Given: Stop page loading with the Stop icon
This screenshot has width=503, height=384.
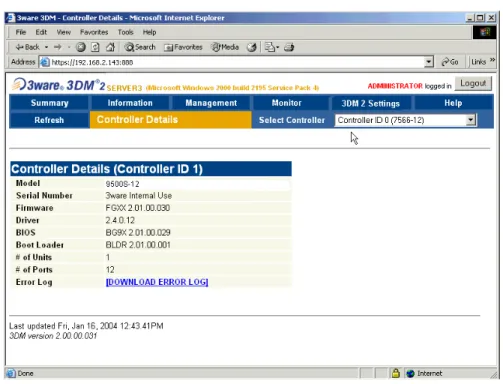Looking at the screenshot, I should (80, 47).
